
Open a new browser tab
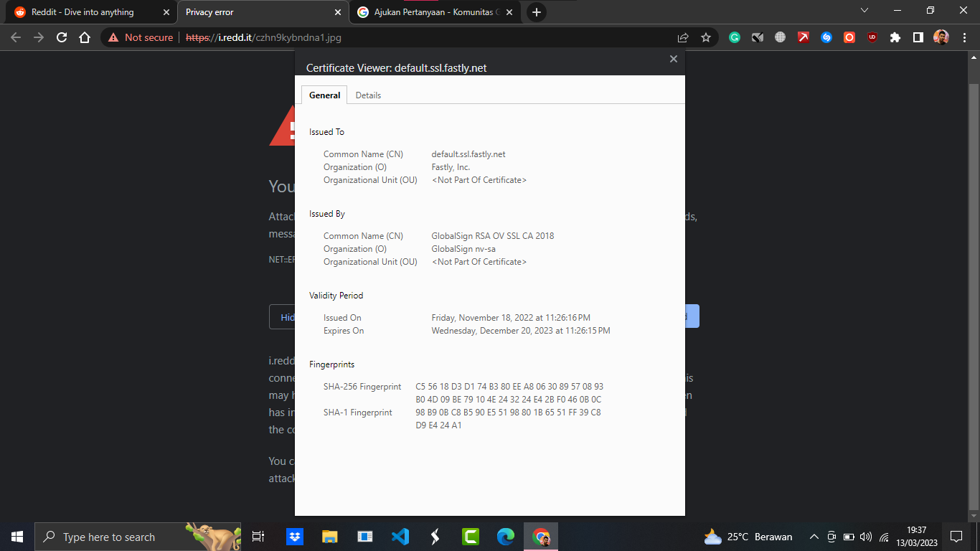[x=536, y=12]
